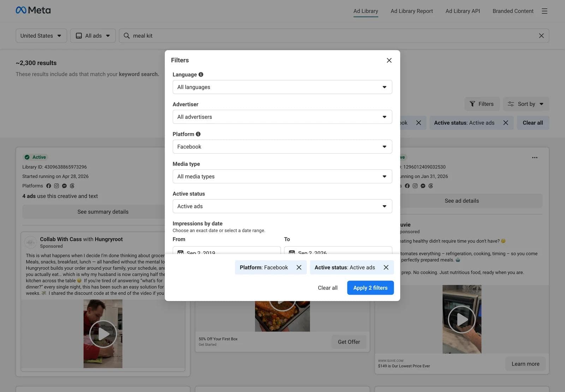This screenshot has height=392, width=565.
Task: Open the To date calendar icon
Action: point(292,253)
